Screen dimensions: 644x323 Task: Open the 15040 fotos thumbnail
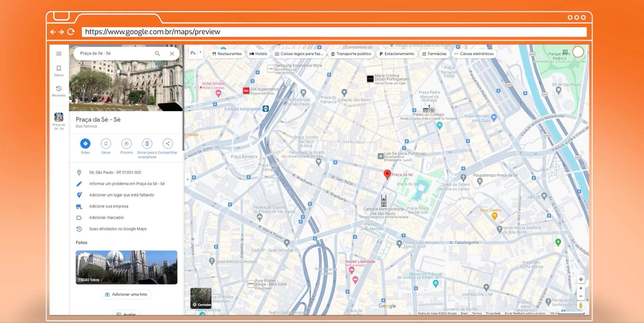click(126, 267)
